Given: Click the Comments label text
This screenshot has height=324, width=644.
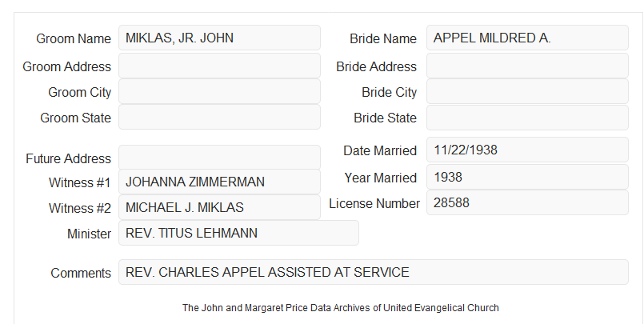Looking at the screenshot, I should point(81,273).
